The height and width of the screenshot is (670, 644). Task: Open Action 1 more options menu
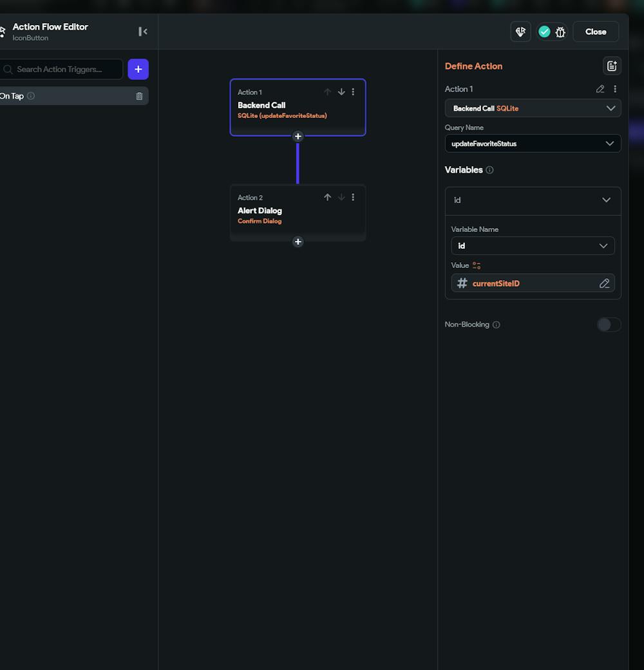click(x=353, y=92)
